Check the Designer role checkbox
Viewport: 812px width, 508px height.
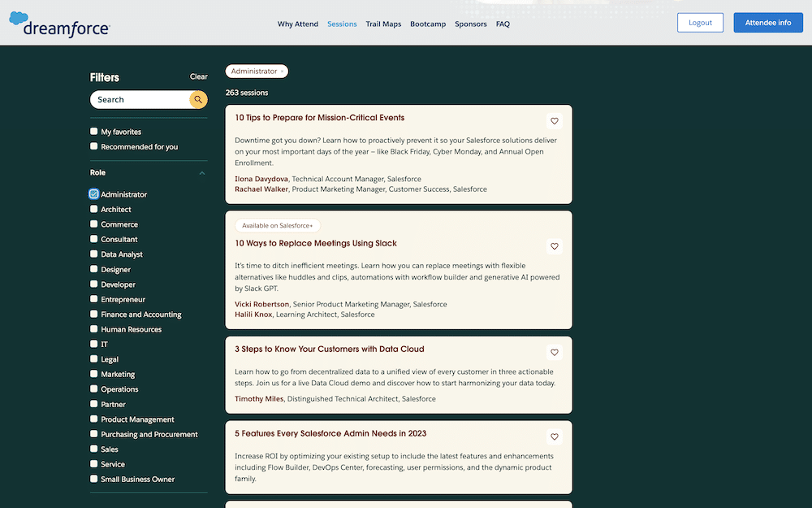(x=93, y=269)
